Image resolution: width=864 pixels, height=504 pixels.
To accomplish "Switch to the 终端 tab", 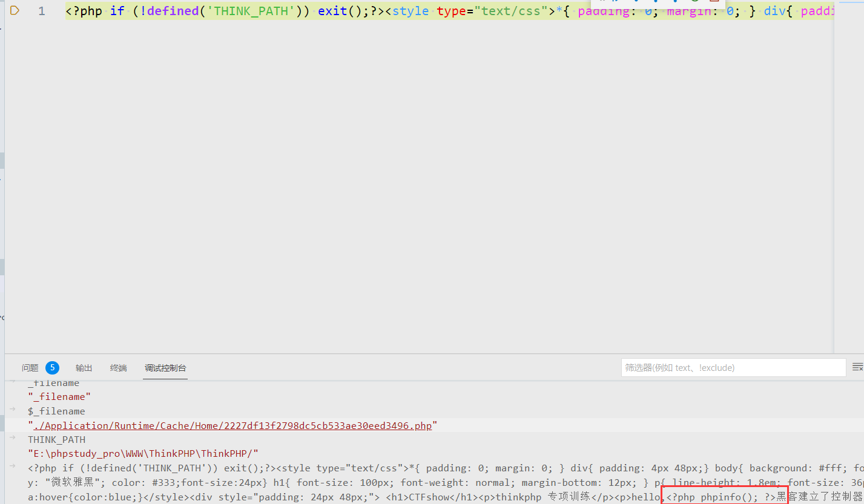I will [x=119, y=368].
